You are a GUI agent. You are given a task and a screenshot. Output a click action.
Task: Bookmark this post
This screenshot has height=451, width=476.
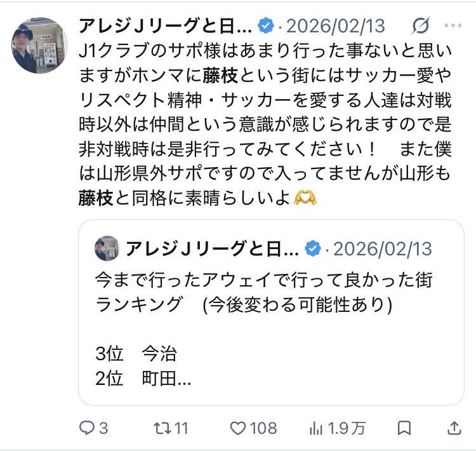click(x=404, y=428)
